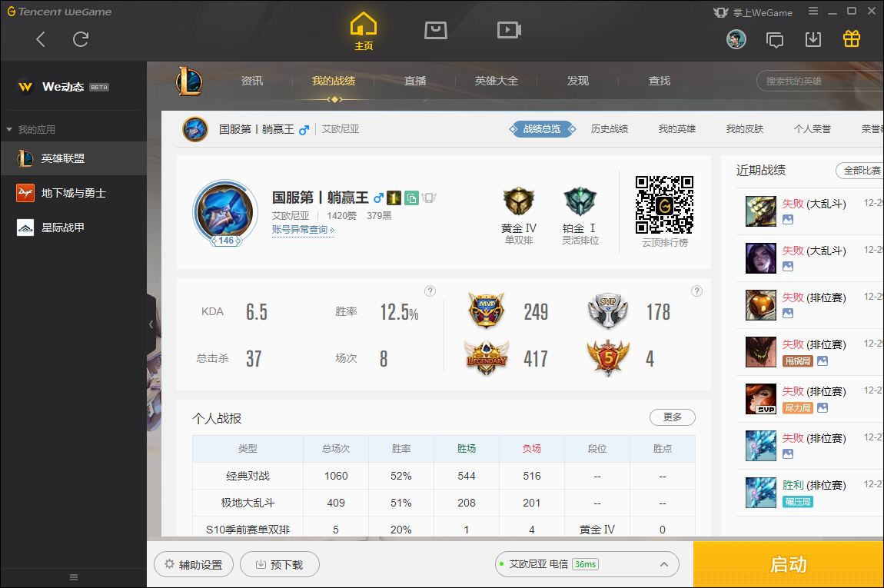Viewport: 884px width, 588px height.
Task: Click the 云顶排行榜 QR code
Action: tap(665, 204)
